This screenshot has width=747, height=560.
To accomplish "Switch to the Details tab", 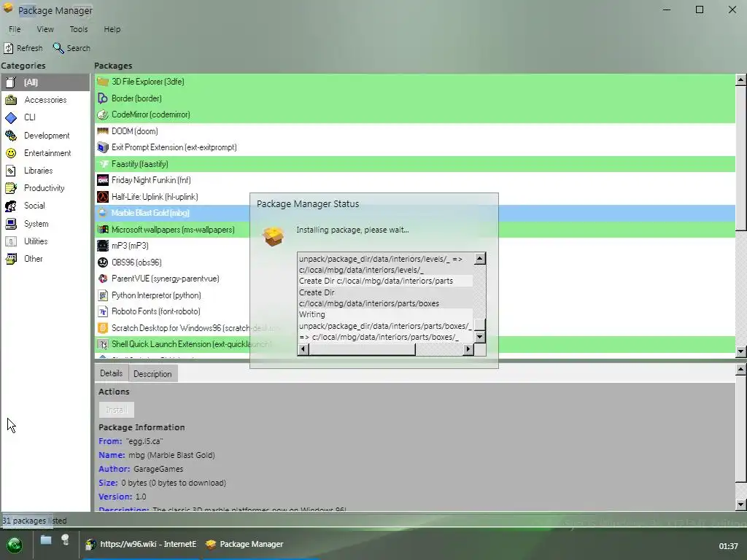I will [x=112, y=373].
